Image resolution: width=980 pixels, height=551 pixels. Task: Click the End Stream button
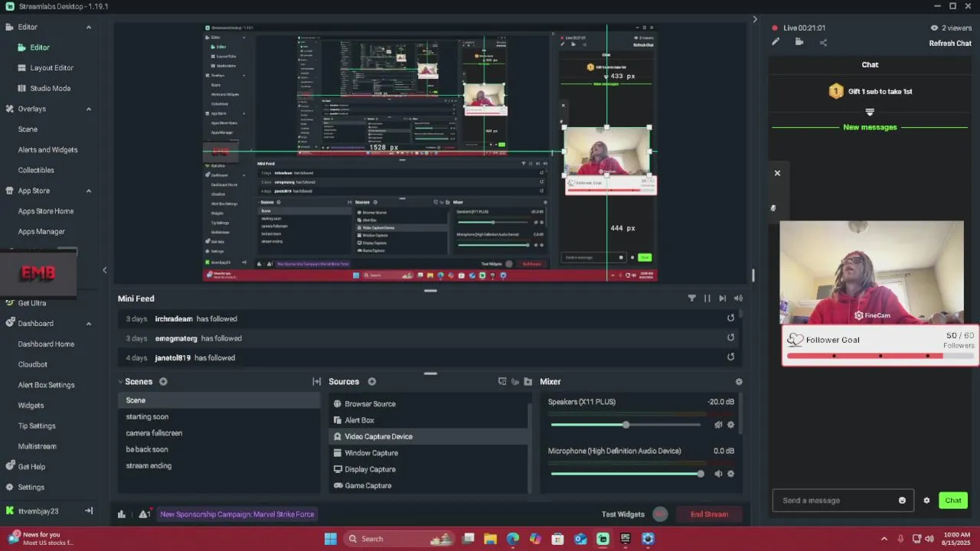click(709, 514)
